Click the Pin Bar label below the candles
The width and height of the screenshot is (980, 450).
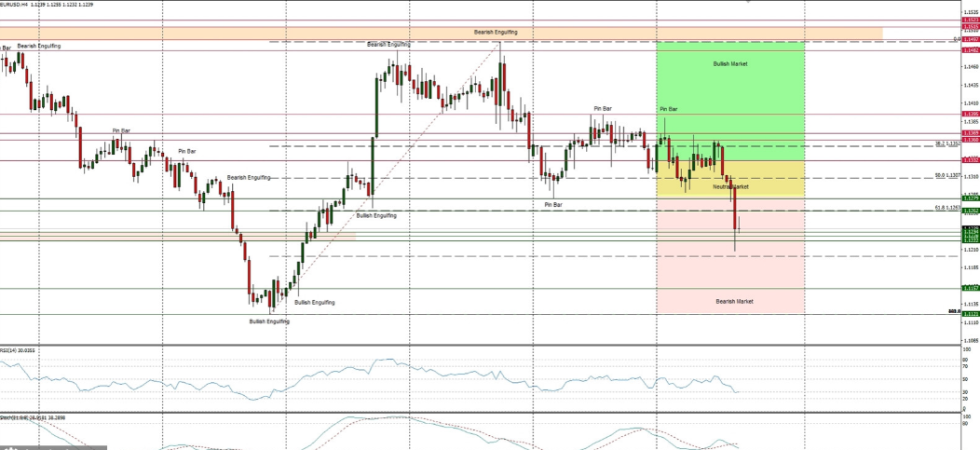point(553,204)
